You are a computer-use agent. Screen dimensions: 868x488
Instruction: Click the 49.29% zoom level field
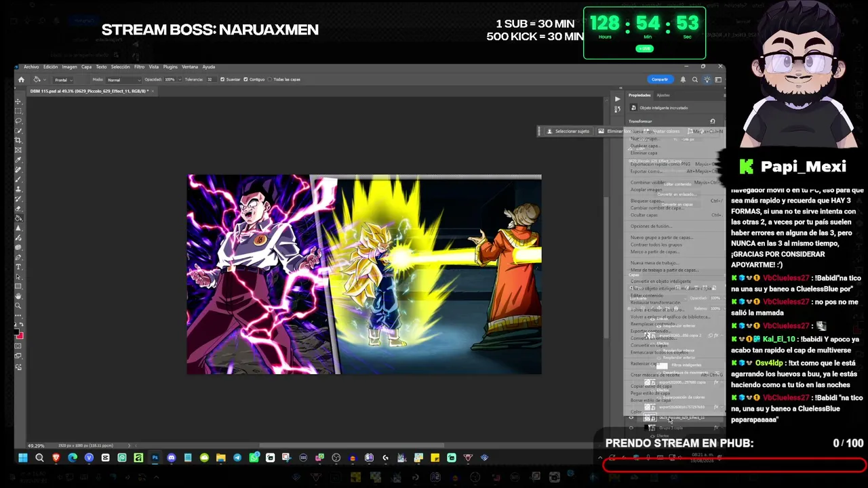pos(36,445)
